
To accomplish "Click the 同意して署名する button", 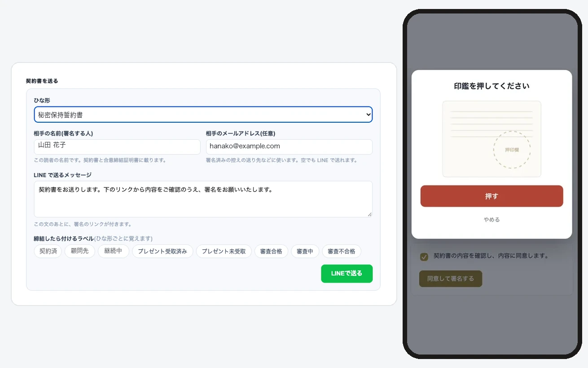I will click(x=451, y=279).
